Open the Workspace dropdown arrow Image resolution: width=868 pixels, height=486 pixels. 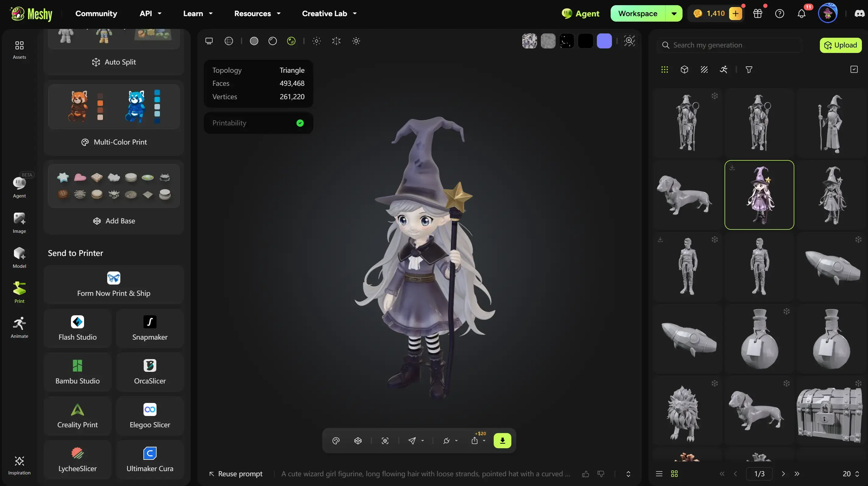(x=674, y=13)
